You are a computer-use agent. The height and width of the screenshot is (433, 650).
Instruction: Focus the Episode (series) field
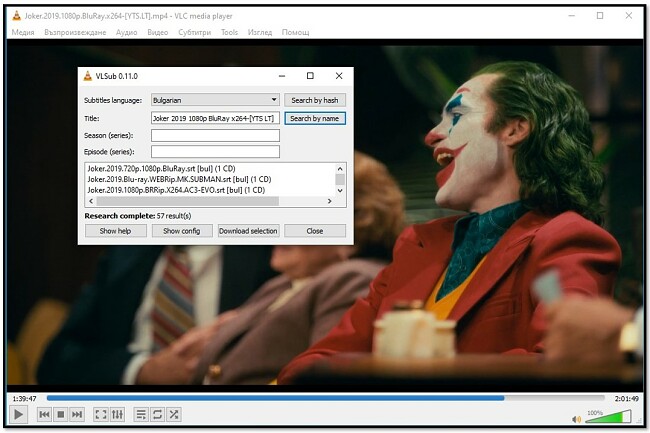click(215, 152)
